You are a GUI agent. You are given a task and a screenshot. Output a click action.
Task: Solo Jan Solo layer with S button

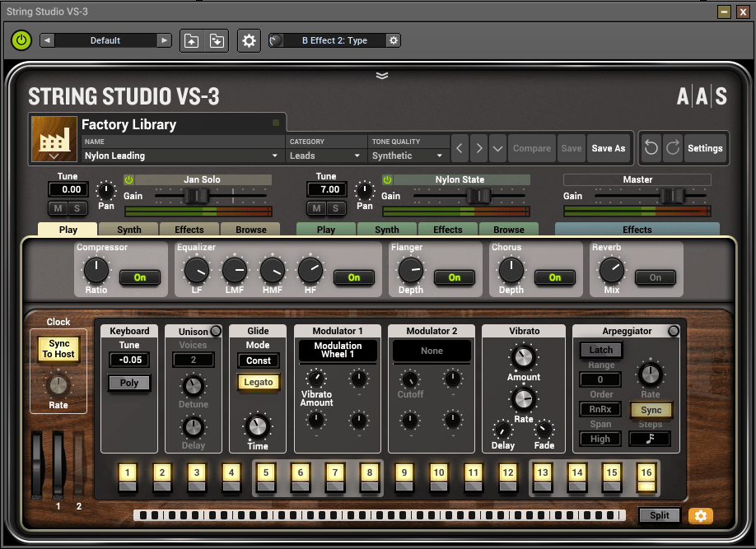click(77, 208)
